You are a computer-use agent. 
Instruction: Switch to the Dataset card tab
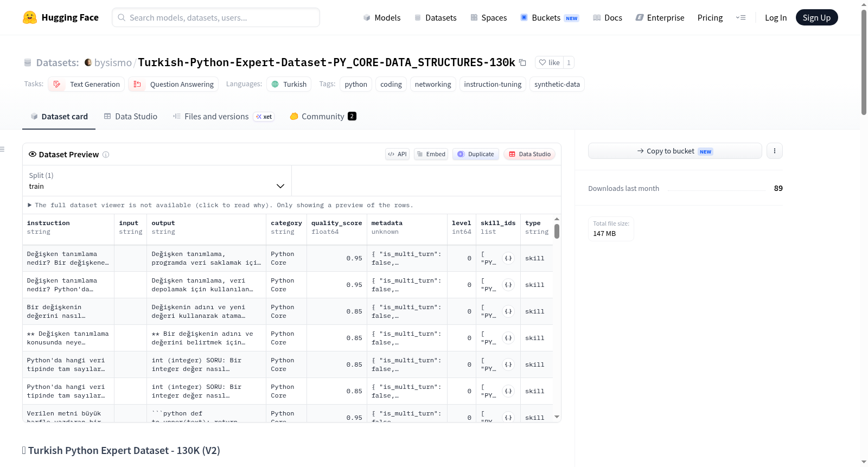pos(59,116)
